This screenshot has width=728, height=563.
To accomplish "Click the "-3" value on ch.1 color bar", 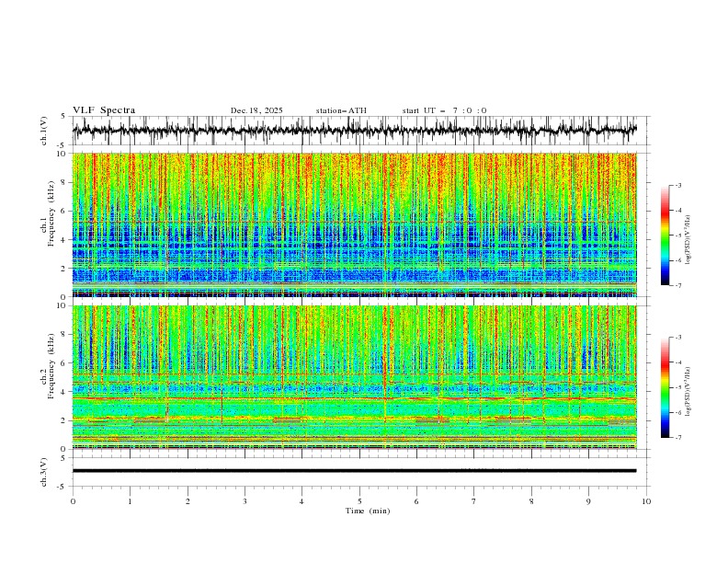I will coord(677,185).
